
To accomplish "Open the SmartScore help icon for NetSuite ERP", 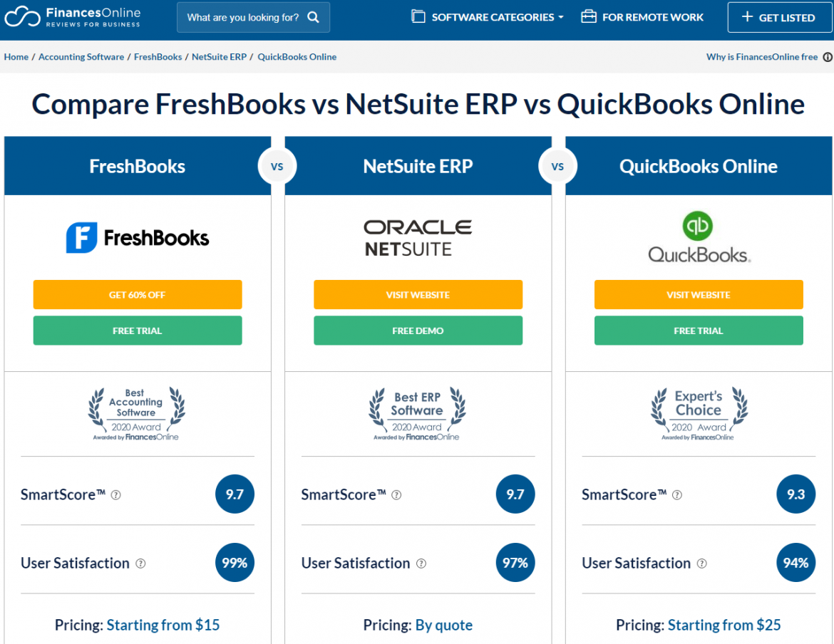I will [x=396, y=494].
